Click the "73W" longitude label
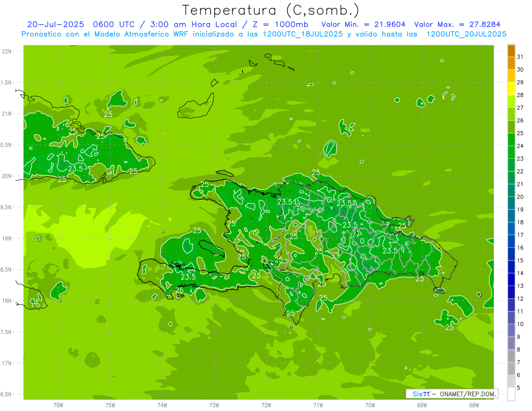The height and width of the screenshot is (411, 532). (214, 405)
